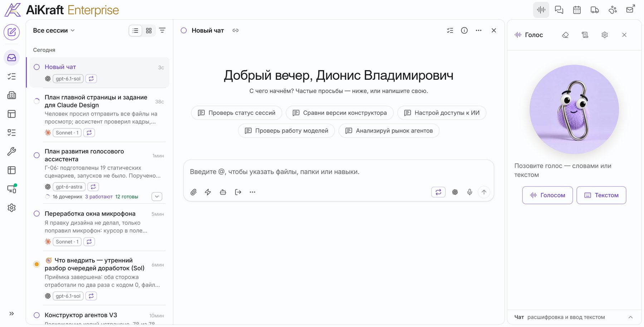Click the robot agent icon in input toolbar
The width and height of the screenshot is (644, 327).
(x=223, y=192)
